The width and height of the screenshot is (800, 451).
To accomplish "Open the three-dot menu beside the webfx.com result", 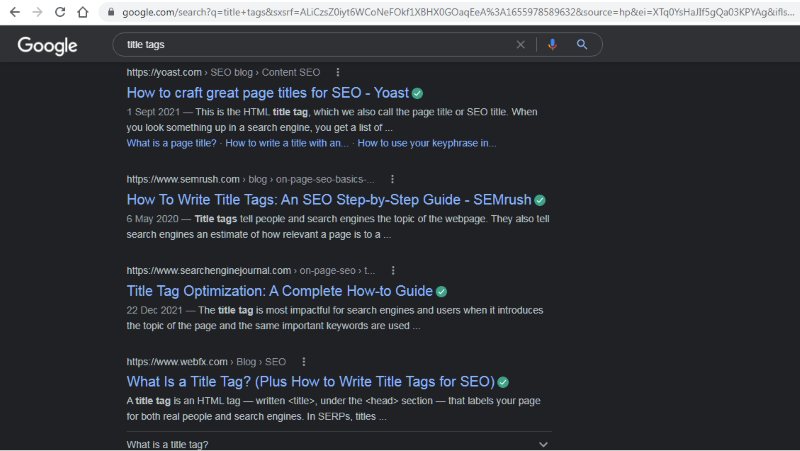I will tap(304, 362).
